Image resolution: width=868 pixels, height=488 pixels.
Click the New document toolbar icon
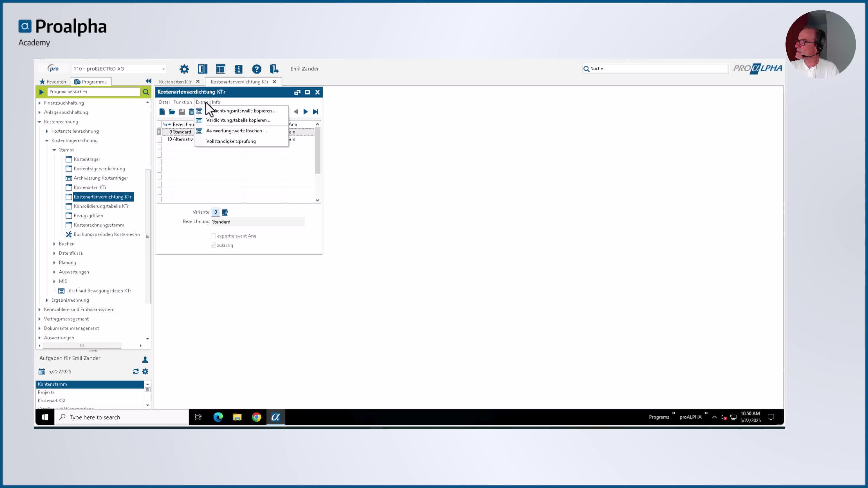pos(162,111)
